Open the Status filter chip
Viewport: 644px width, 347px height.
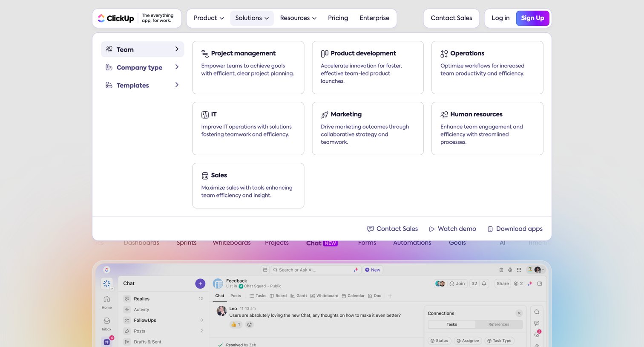439,341
